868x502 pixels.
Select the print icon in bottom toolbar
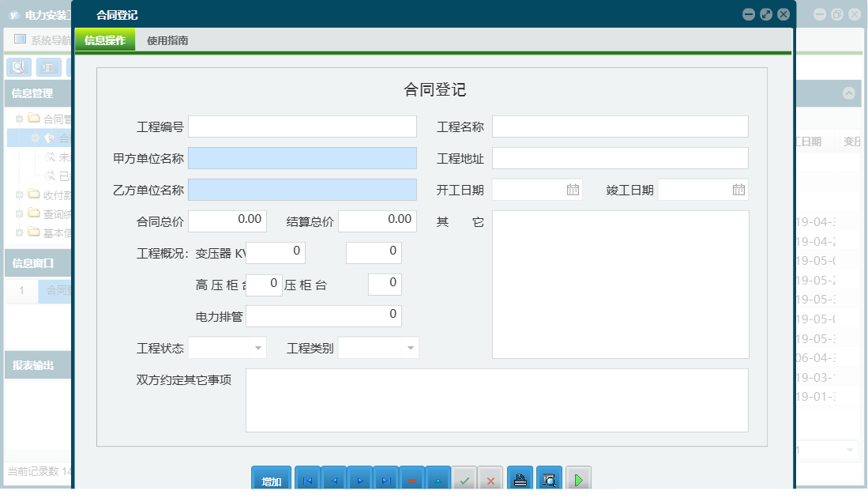coord(520,478)
